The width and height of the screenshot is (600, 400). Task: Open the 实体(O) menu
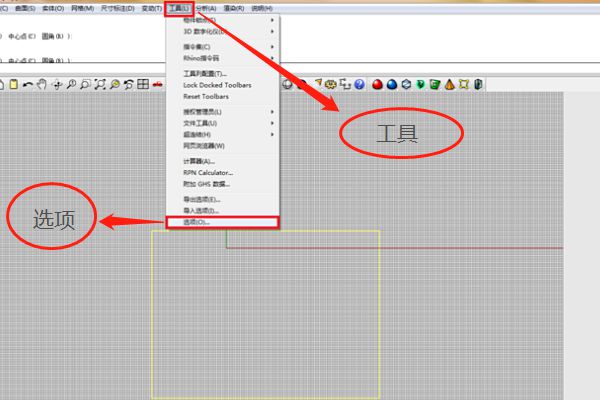53,8
